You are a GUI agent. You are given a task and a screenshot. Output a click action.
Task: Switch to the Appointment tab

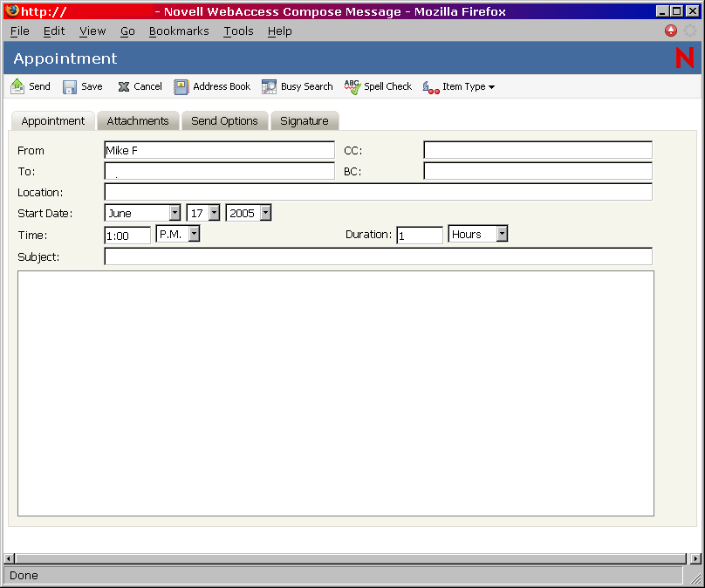point(52,121)
